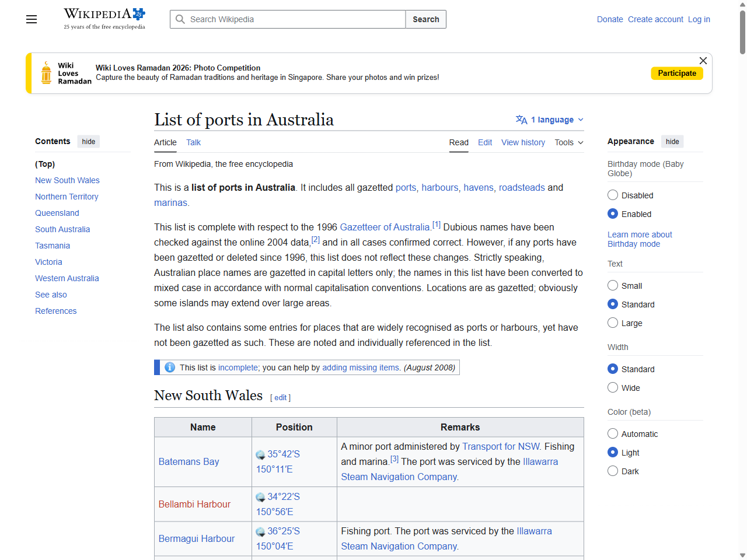Open the 1 language dropdown
The width and height of the screenshot is (747, 560).
[x=549, y=120]
